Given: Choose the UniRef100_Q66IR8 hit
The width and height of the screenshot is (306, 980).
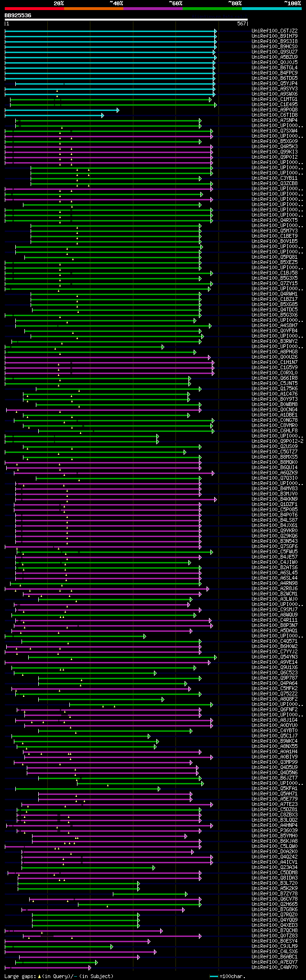Looking at the screenshot, I should tap(274, 378).
